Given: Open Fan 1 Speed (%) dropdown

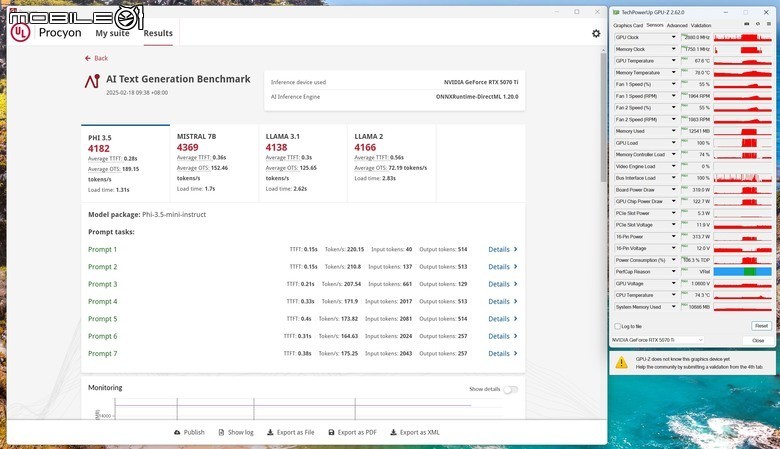Looking at the screenshot, I should point(674,84).
